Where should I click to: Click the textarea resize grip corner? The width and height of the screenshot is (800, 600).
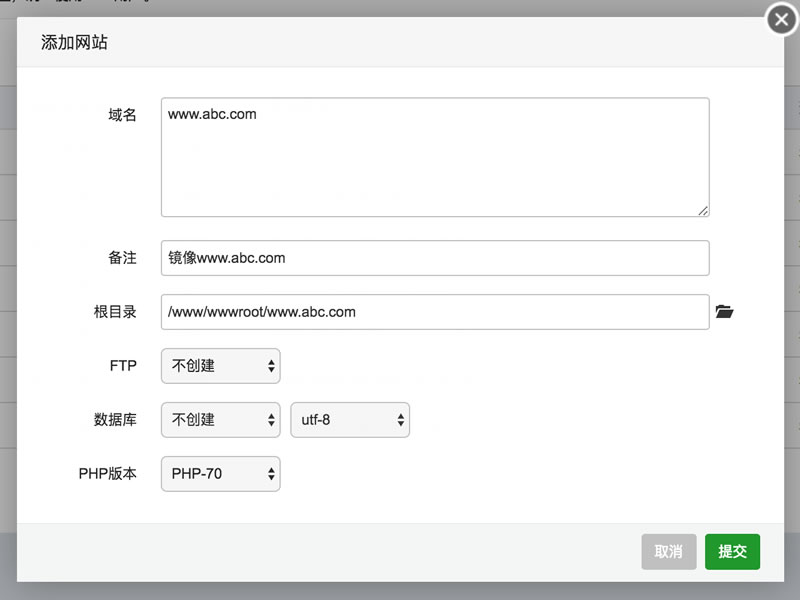coord(705,210)
